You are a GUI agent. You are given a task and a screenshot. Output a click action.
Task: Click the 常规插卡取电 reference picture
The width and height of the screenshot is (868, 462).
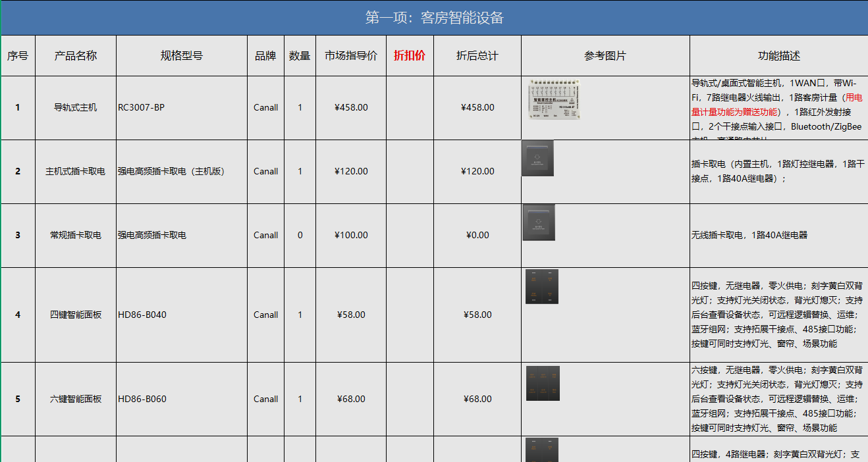tap(539, 222)
